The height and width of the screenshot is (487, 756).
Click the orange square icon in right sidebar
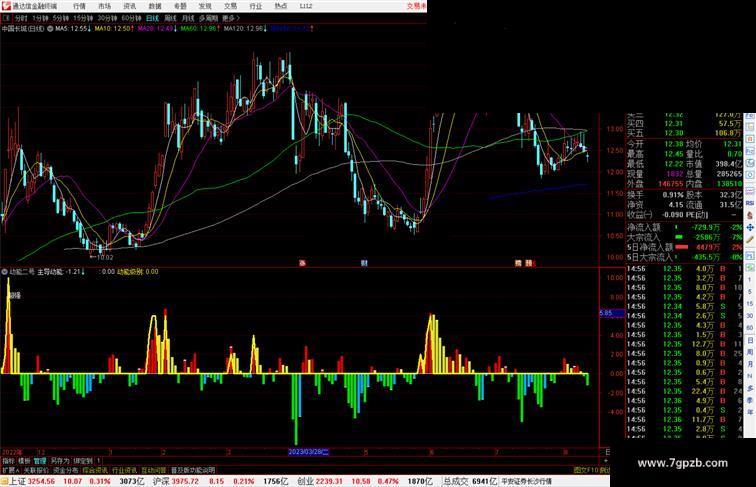click(x=750, y=139)
